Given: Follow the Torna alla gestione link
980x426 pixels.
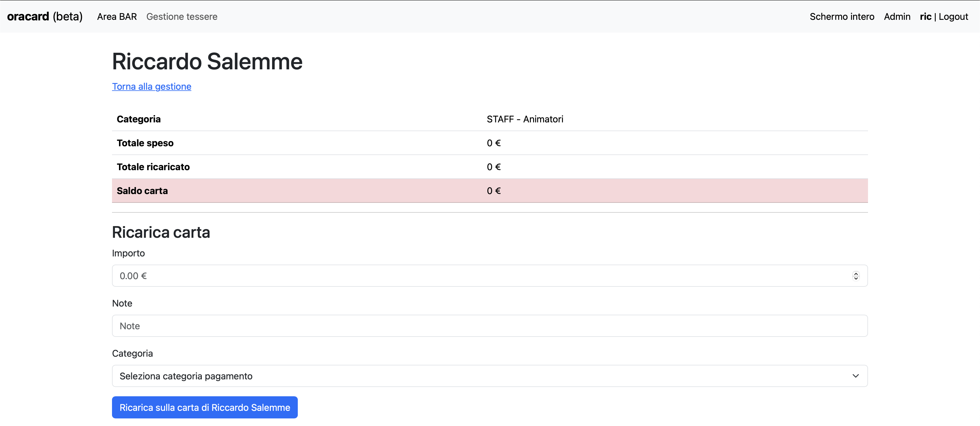Looking at the screenshot, I should pyautogui.click(x=151, y=87).
